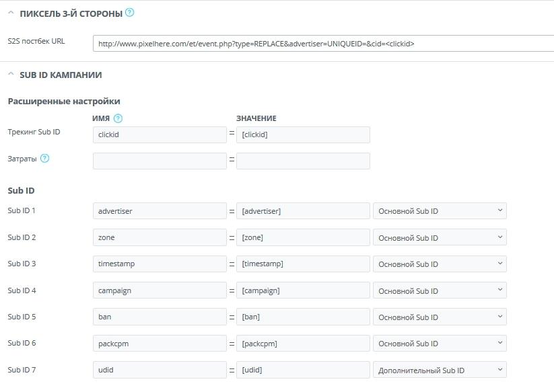
Task: Open Sub ID 6 type dropdown
Action: [x=440, y=344]
